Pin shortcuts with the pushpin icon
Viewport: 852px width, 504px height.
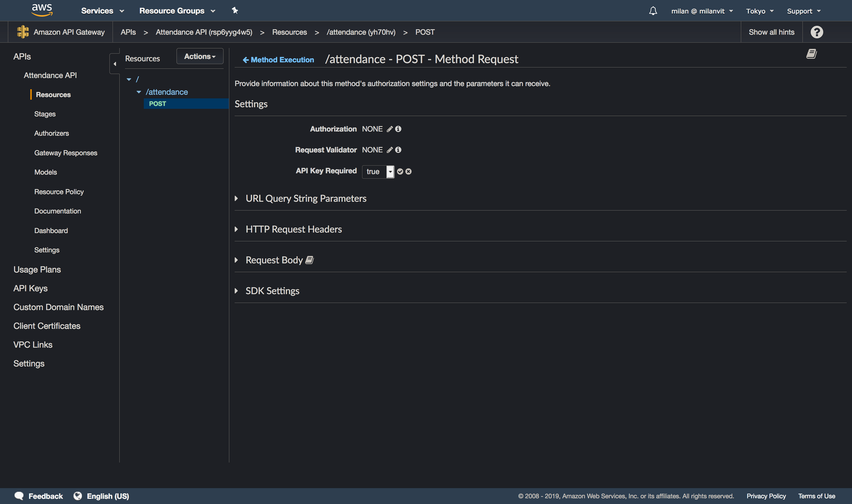(235, 11)
